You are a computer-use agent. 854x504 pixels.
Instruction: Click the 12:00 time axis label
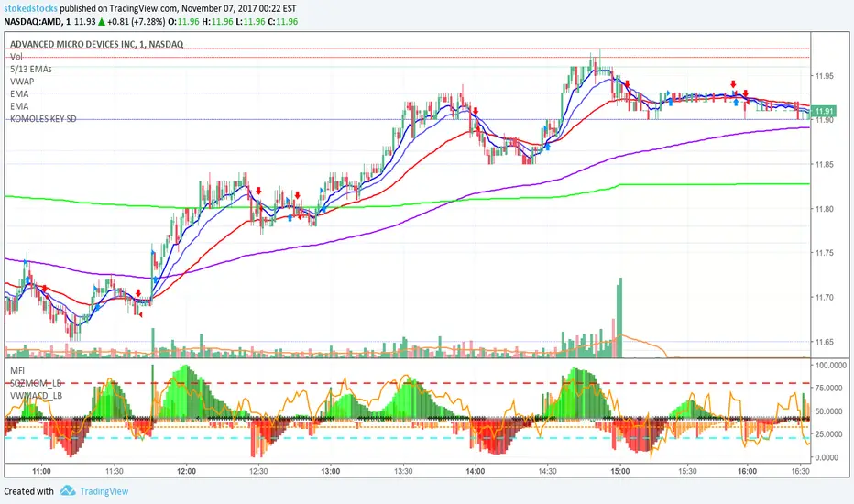(186, 471)
